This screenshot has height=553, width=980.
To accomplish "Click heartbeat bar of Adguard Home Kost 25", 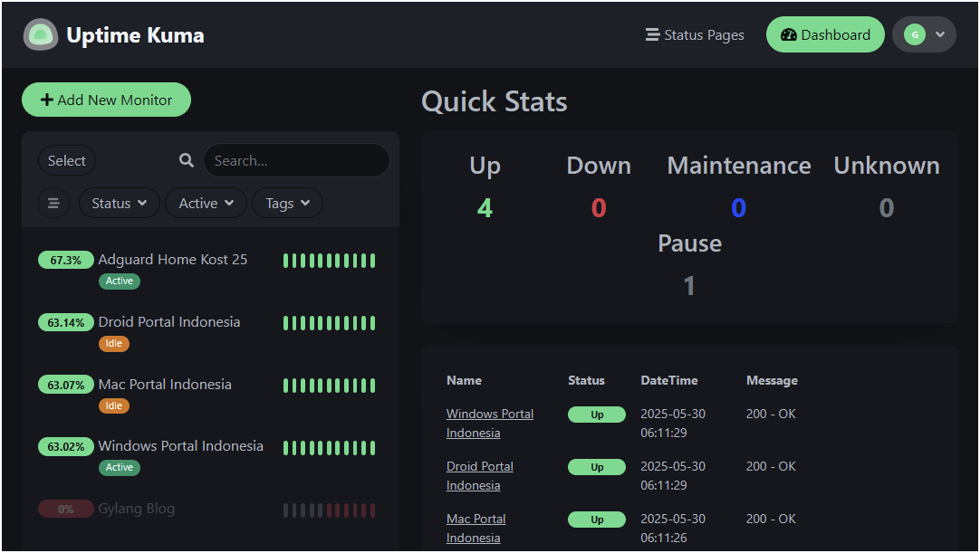I will 330,261.
